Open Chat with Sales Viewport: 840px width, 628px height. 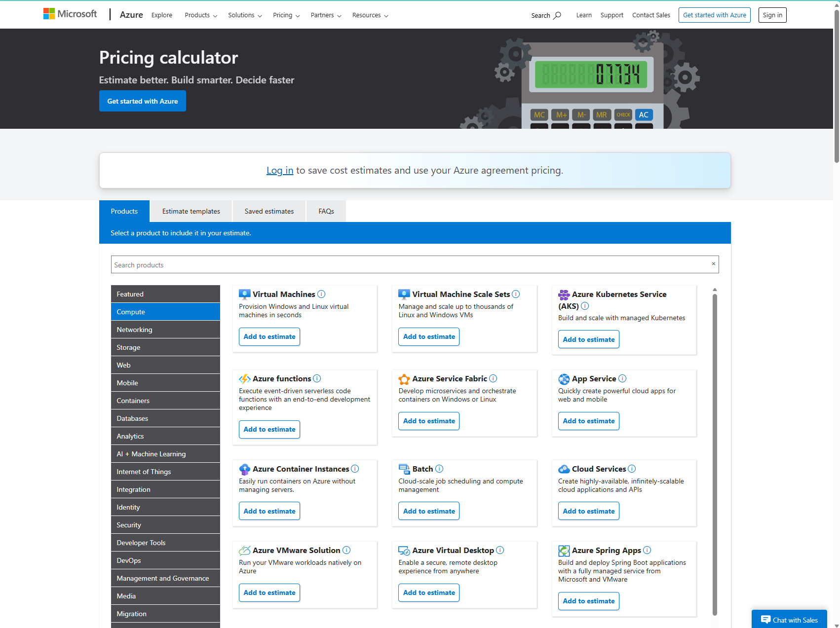790,620
